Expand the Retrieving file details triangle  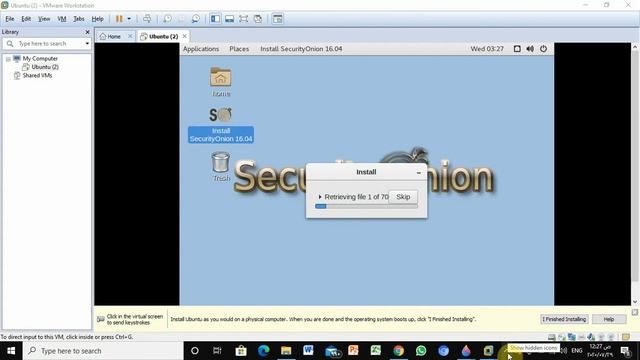click(320, 197)
